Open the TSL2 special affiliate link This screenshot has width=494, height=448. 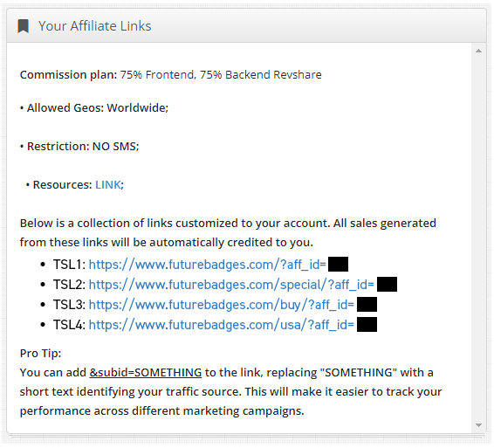[231, 285]
